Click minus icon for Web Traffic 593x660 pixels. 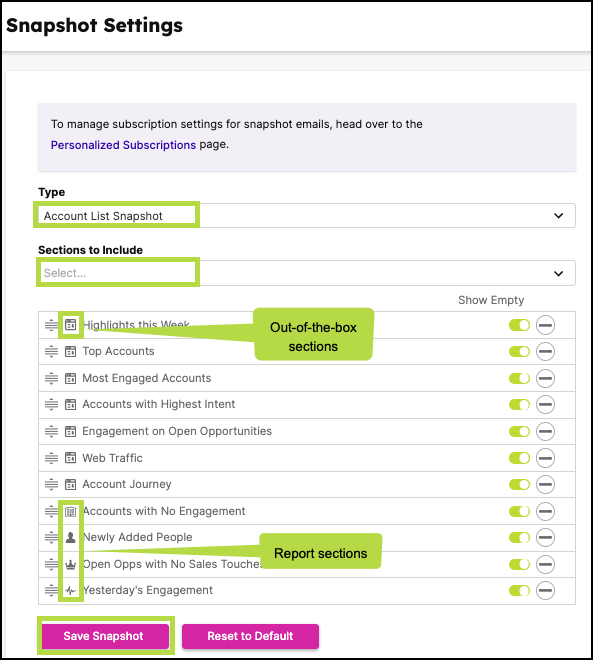(x=545, y=458)
